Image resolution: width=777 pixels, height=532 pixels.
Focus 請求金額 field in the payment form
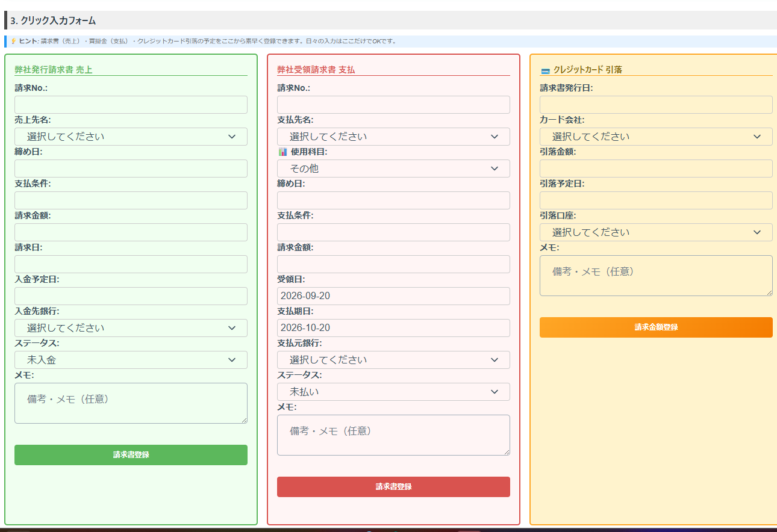point(393,264)
